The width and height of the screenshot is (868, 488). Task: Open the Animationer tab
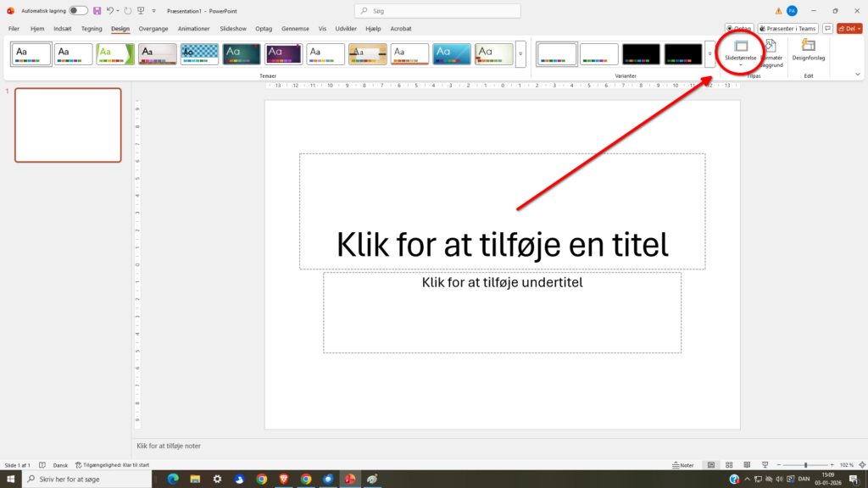click(x=193, y=28)
